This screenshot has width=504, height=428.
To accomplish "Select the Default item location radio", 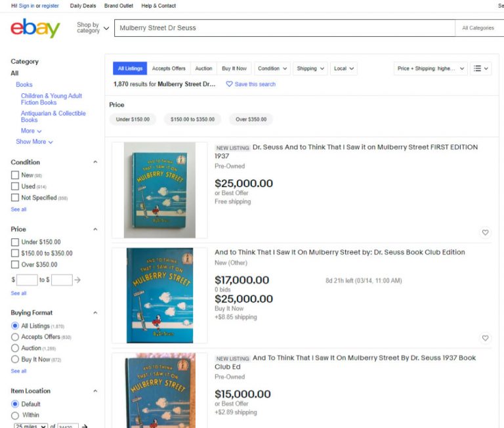I will pos(15,404).
